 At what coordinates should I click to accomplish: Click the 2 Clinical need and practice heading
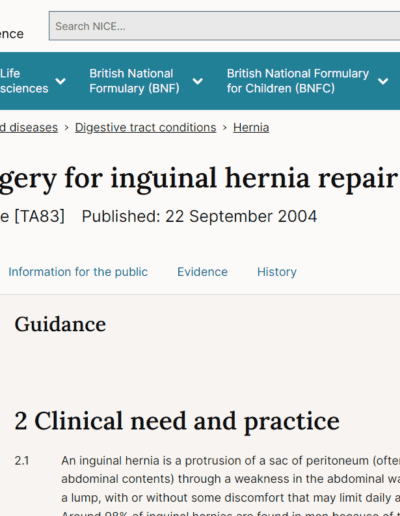click(x=177, y=421)
